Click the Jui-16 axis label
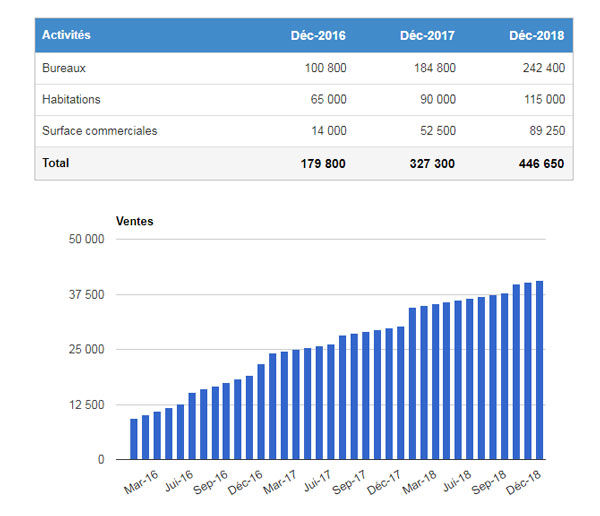Viewport: 600px width, 516px height. coord(179,481)
